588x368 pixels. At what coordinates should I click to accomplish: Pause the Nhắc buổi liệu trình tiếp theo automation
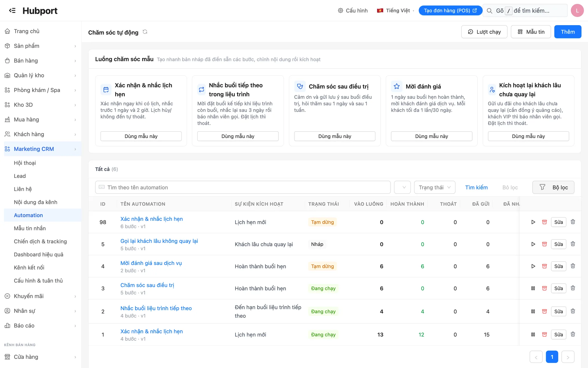[533, 311]
